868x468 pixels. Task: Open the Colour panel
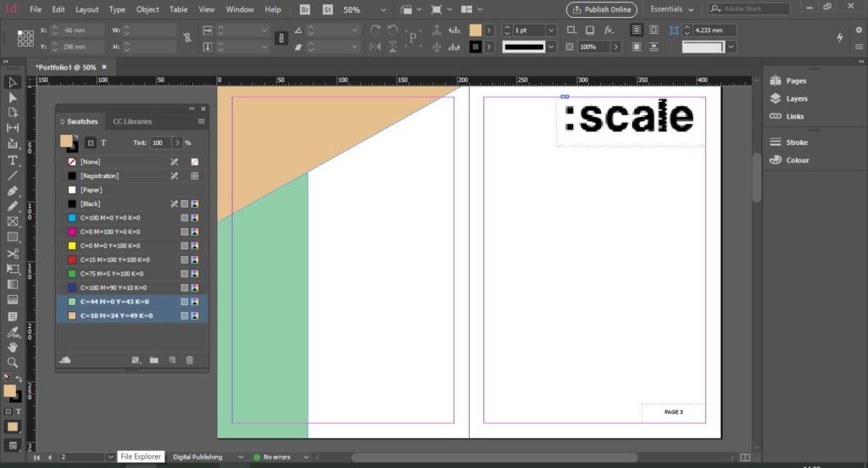[789, 160]
